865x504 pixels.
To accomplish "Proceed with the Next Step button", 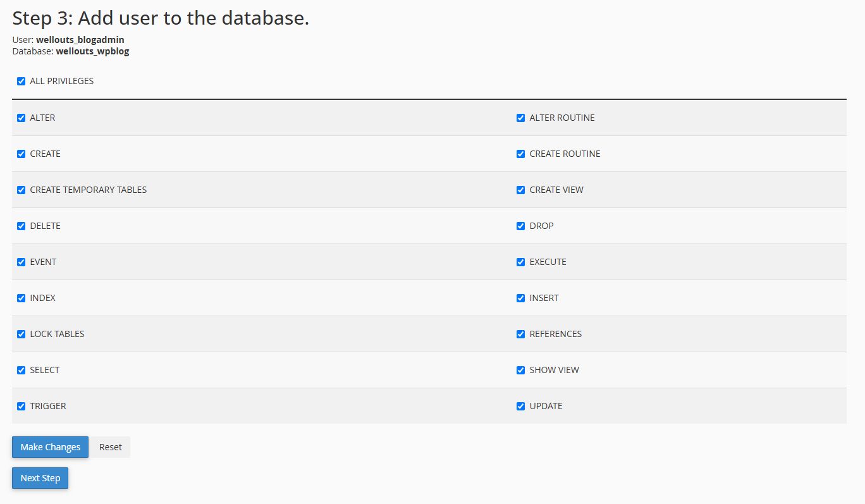I will (40, 478).
